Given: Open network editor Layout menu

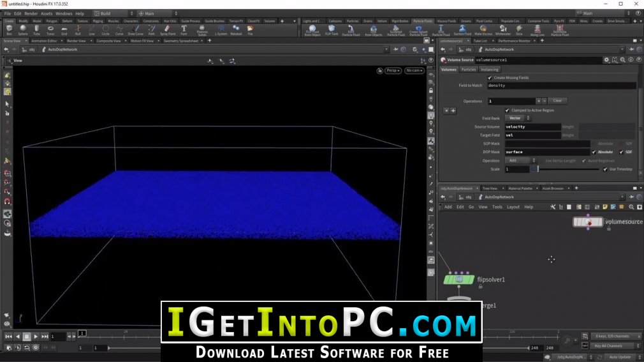Looking at the screenshot, I should click(513, 207).
